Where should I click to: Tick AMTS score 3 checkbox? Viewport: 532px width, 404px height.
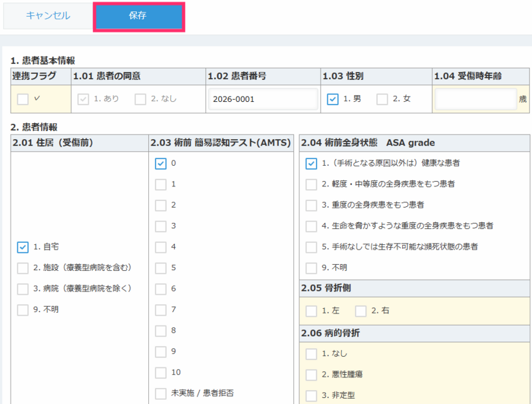pos(160,226)
